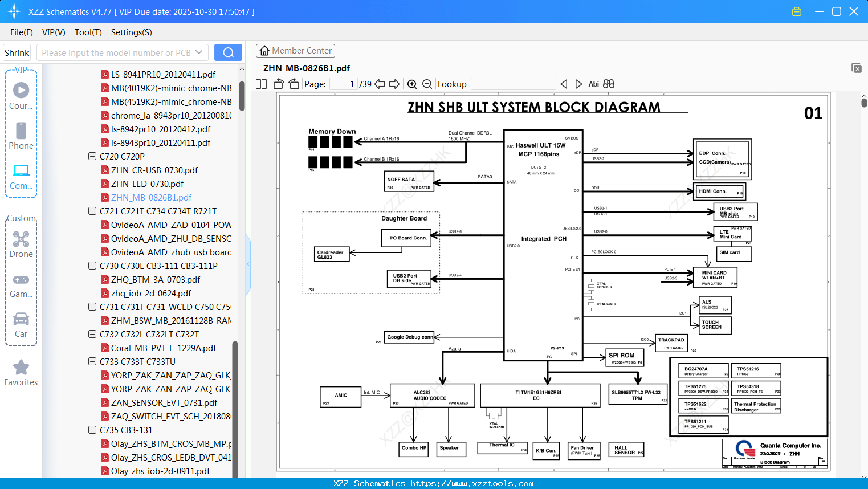Click the file tree scroll-up arrow
868x489 pixels.
click(242, 68)
